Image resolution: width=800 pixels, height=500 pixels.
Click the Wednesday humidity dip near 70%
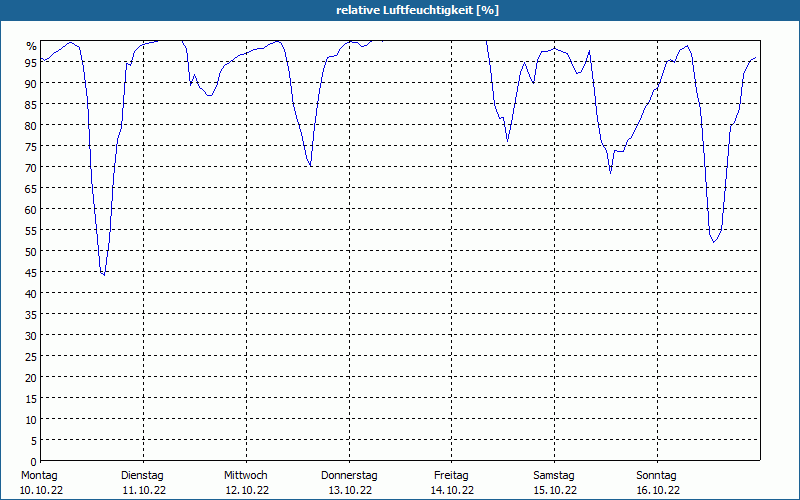pos(311,166)
